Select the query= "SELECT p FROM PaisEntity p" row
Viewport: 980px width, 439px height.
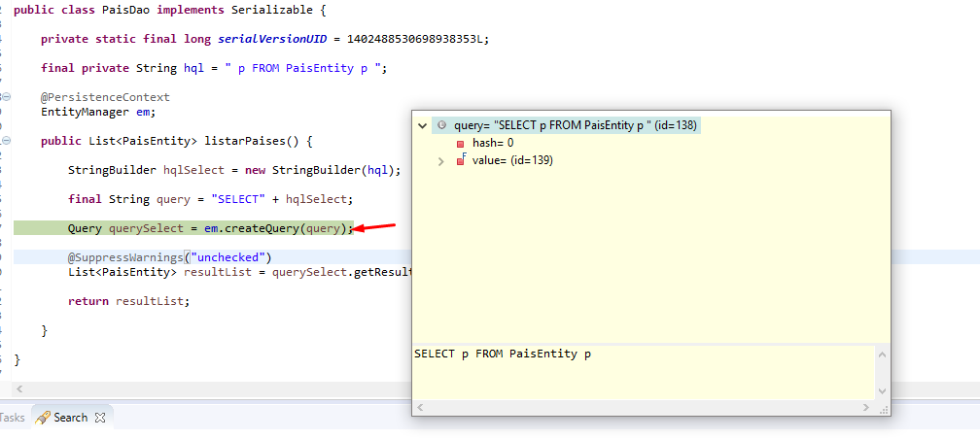(566, 125)
